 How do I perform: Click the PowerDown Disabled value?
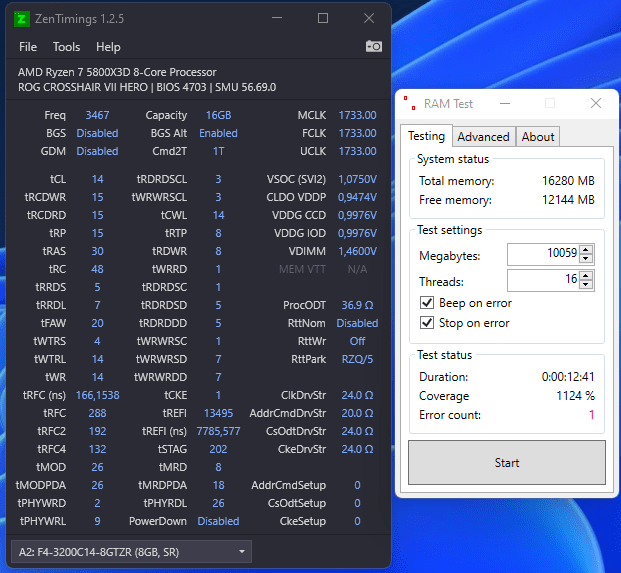pyautogui.click(x=218, y=521)
